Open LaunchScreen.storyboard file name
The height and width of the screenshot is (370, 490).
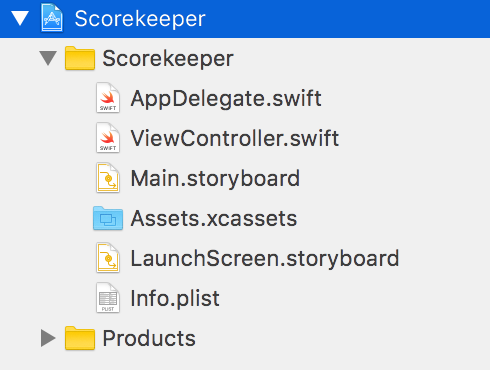point(265,259)
